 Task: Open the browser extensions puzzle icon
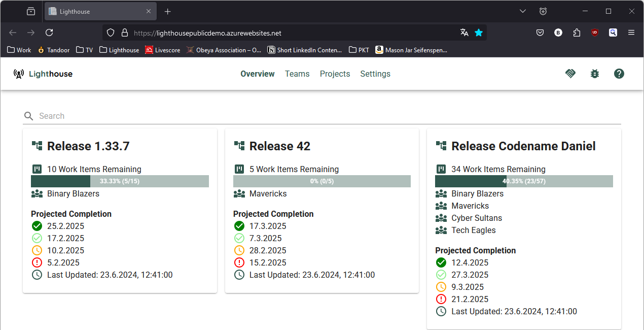click(577, 32)
